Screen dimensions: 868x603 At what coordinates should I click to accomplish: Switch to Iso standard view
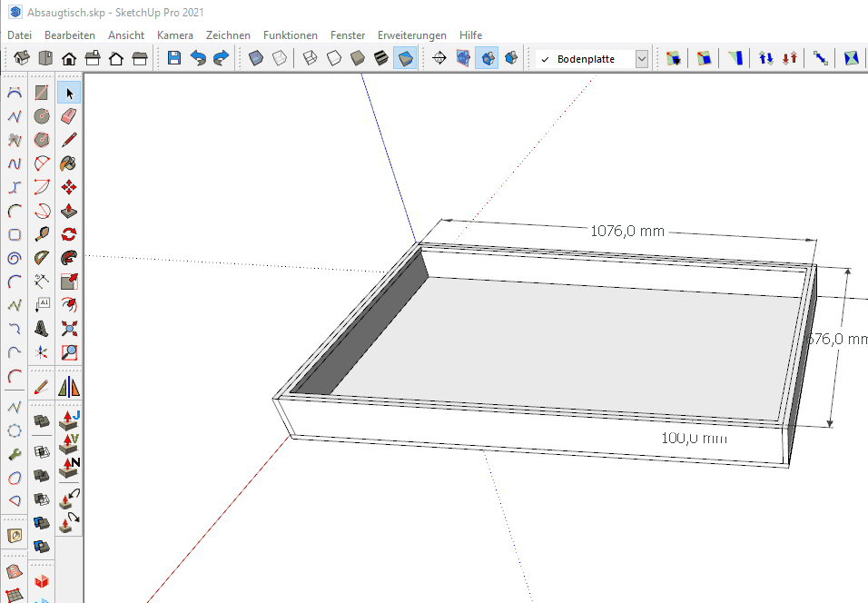click(22, 58)
